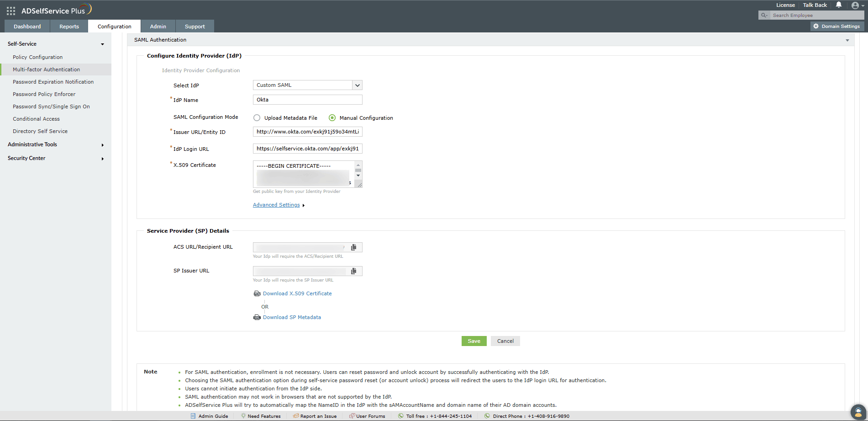This screenshot has height=421, width=868.
Task: Click the Domain Settings gear
Action: tap(816, 26)
